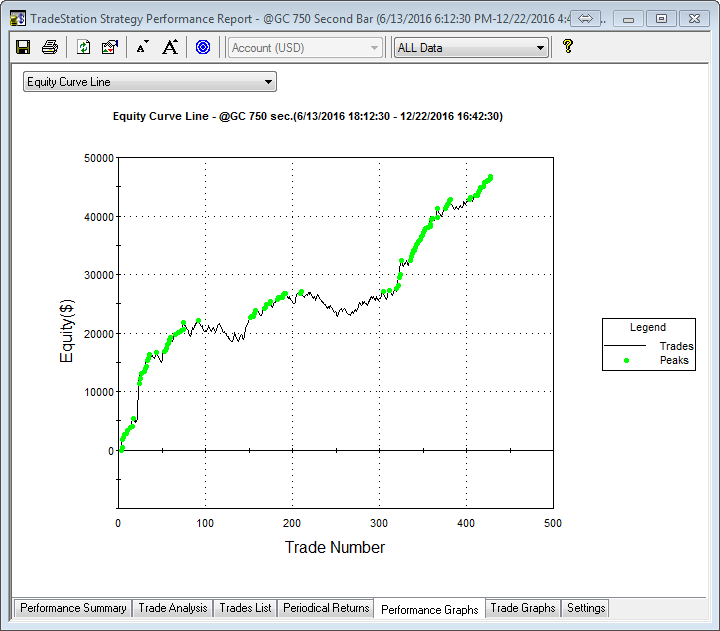
Task: Open the Trade Analysis tab
Action: 173,608
